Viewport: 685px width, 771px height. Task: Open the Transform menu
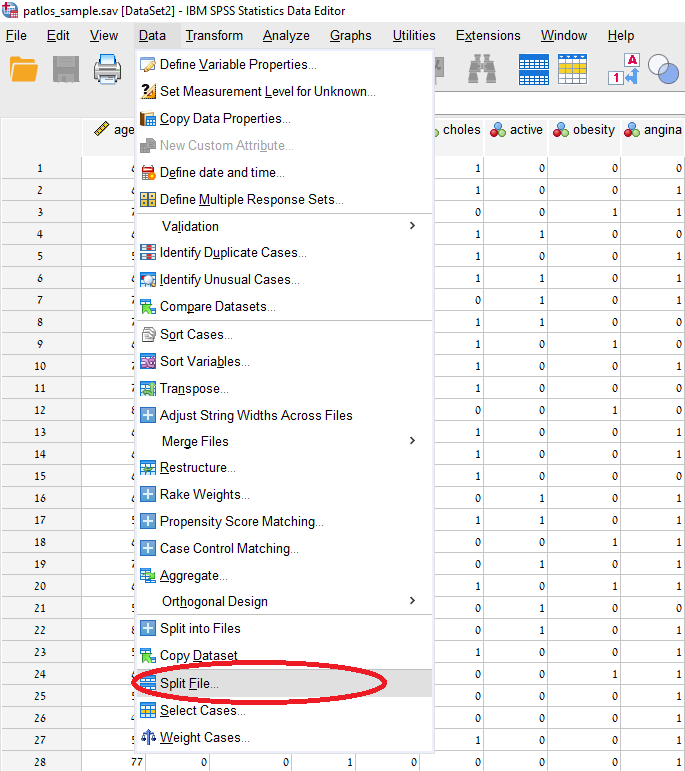click(x=214, y=35)
